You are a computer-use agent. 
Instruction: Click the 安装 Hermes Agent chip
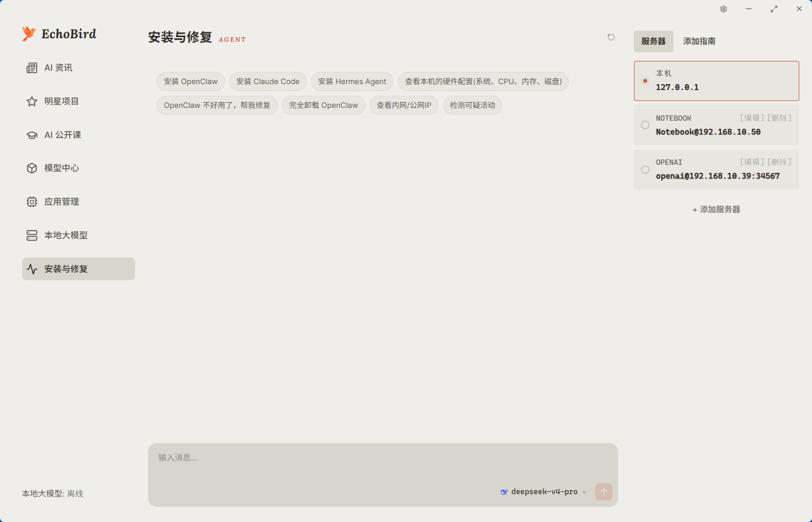click(x=352, y=82)
